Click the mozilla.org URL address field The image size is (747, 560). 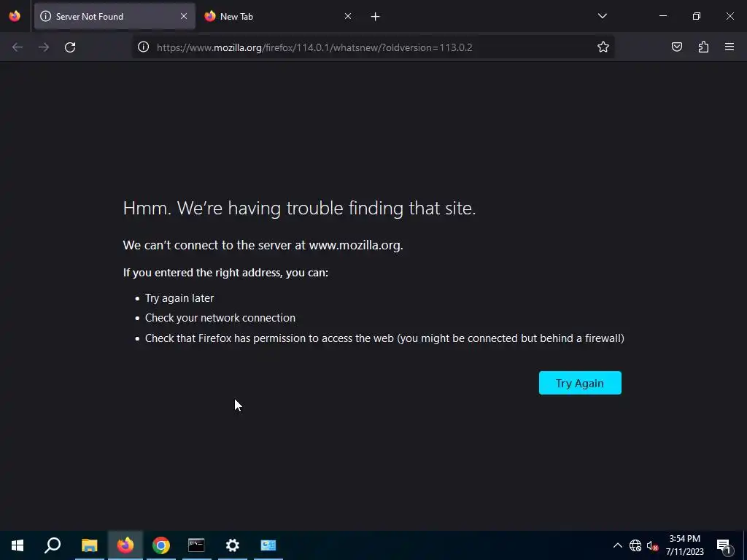coord(371,47)
